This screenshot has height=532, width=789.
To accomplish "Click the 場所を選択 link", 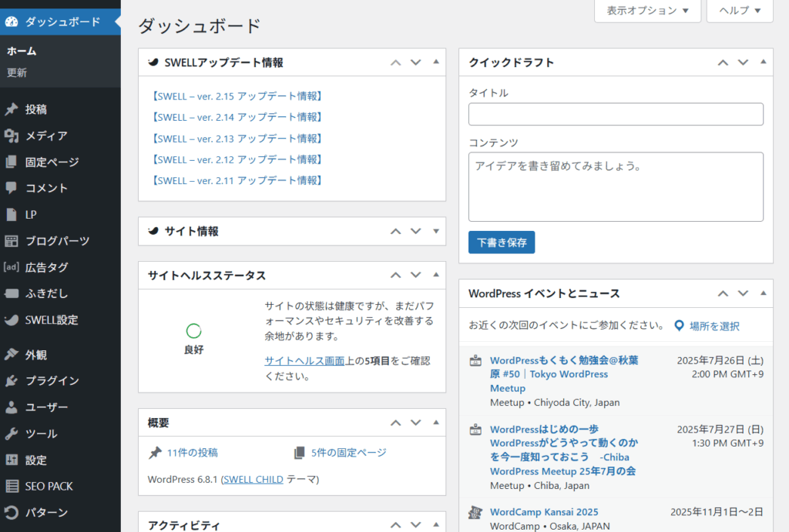I will pyautogui.click(x=714, y=326).
